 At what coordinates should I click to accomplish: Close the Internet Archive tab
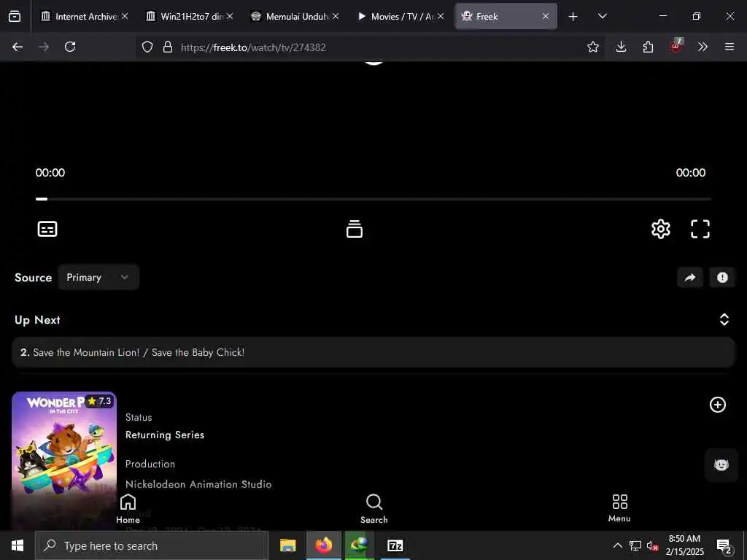125,16
